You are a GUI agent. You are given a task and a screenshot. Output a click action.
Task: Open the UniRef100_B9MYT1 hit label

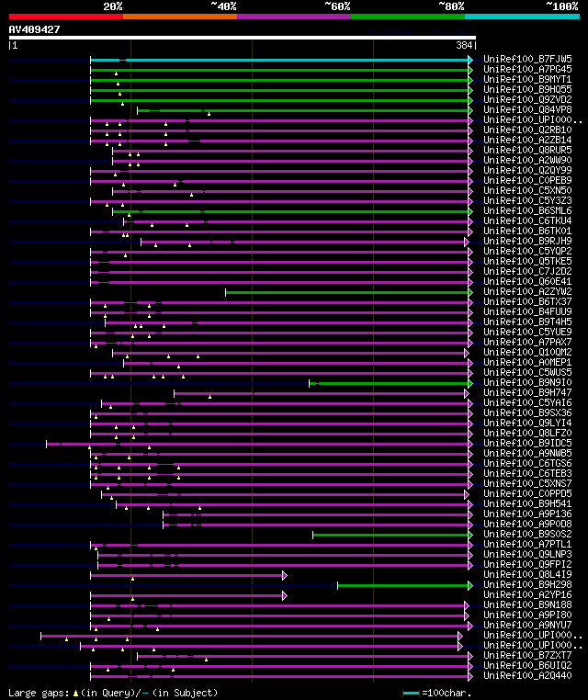527,79
